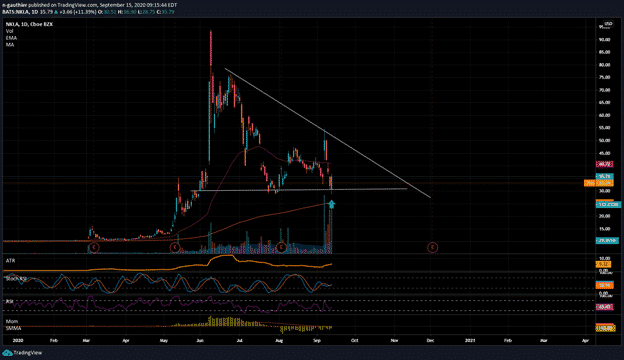Screen dimensions: 624x360
Task: Click the 2021 label on time axis
Action: 470,341
